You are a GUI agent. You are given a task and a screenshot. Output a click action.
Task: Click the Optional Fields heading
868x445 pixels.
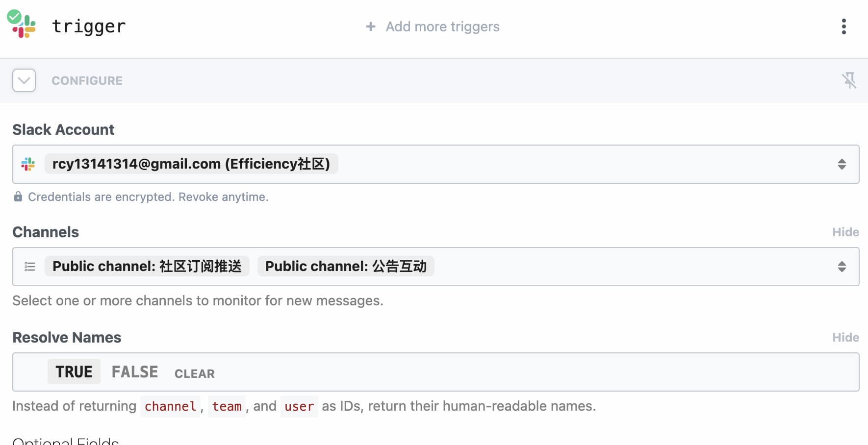click(x=66, y=441)
